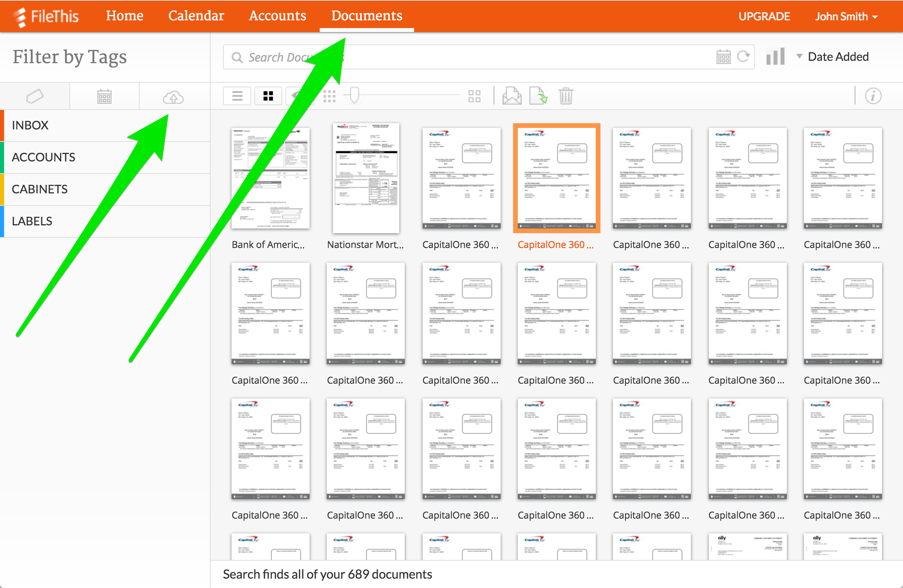Select the tag filter icon tab
This screenshot has width=903, height=588.
35,96
